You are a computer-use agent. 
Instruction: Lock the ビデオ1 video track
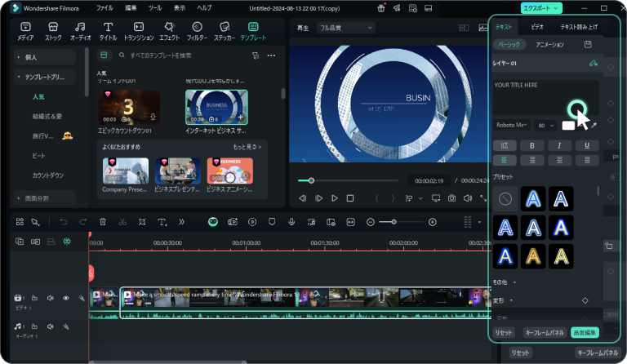click(35, 298)
